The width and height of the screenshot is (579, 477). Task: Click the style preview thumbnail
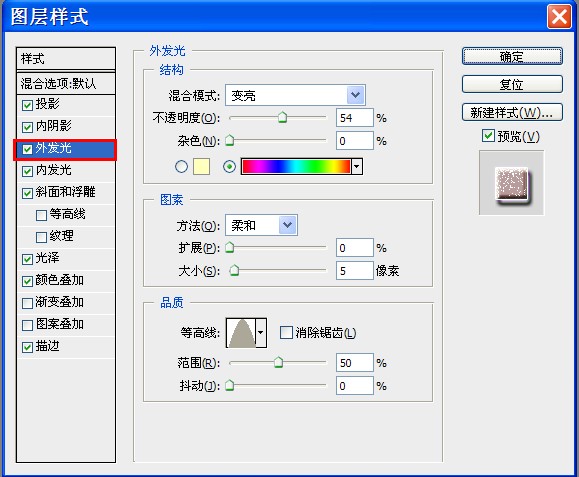click(x=511, y=183)
